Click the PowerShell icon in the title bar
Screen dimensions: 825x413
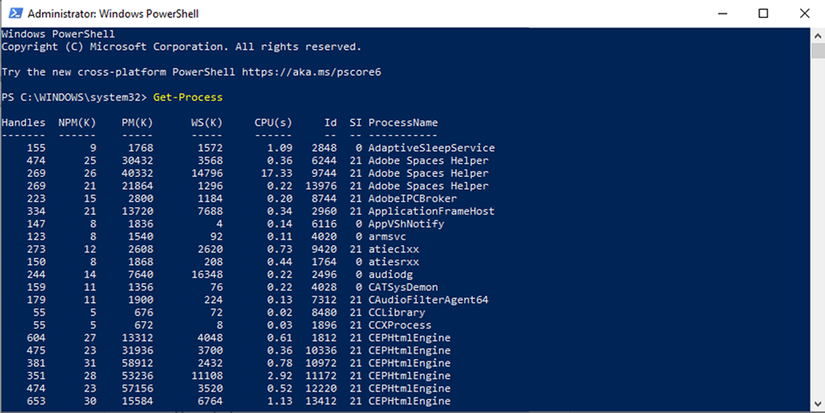pos(12,13)
